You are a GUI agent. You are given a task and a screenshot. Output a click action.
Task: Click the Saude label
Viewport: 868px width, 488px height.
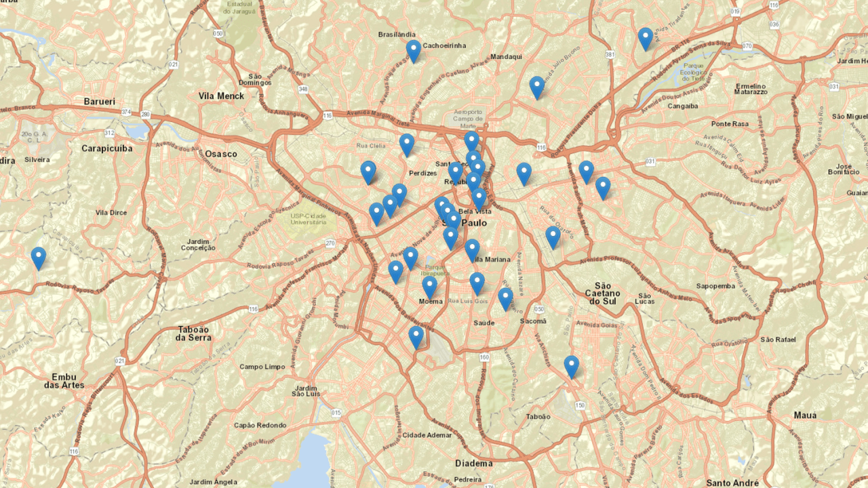point(484,323)
